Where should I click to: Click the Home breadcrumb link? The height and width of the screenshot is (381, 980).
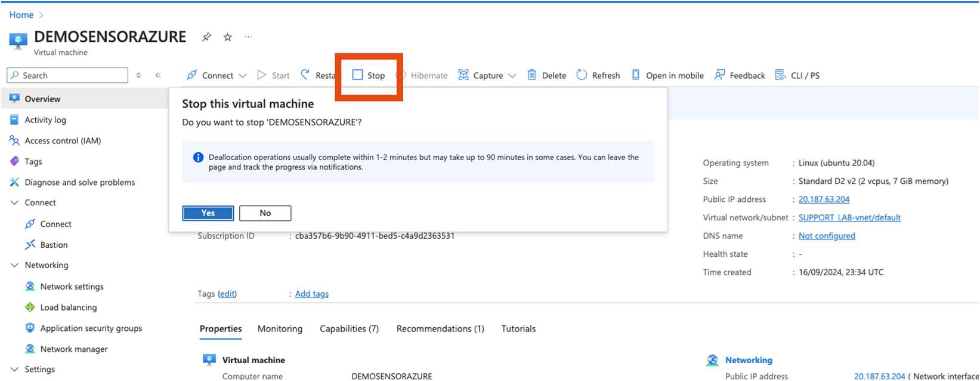[x=21, y=15]
